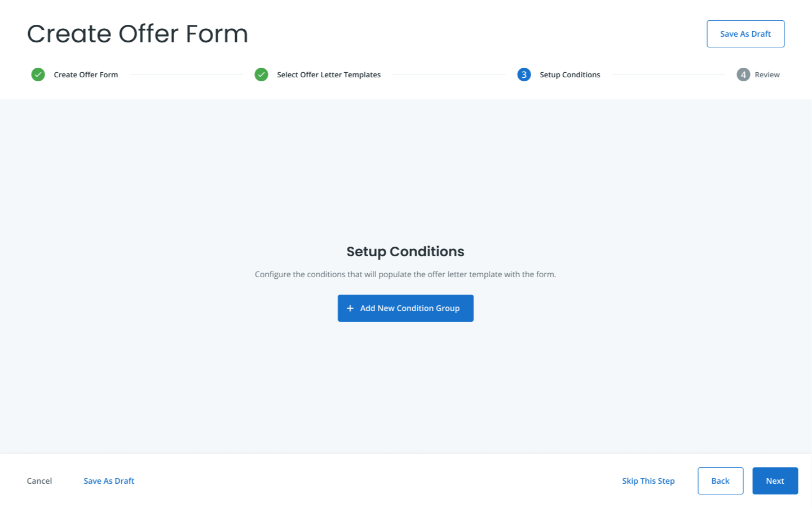Screen dimensions: 812x508
Task: Click the Next button to proceed
Action: tap(775, 480)
